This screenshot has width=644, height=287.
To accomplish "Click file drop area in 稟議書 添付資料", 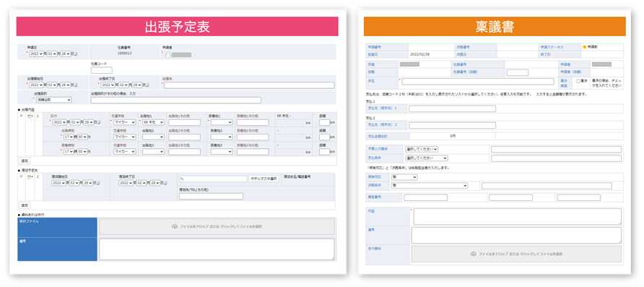I will 516,254.
